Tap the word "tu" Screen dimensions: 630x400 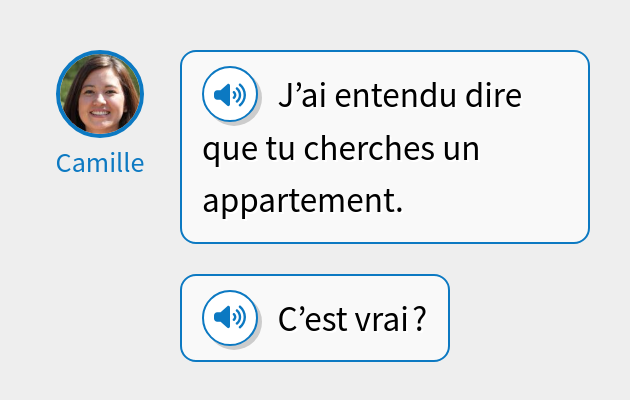(282, 150)
